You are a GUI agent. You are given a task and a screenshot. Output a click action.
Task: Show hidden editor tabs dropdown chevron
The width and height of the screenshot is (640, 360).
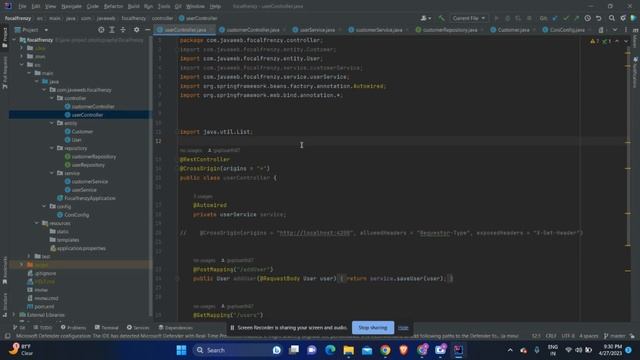click(x=615, y=30)
